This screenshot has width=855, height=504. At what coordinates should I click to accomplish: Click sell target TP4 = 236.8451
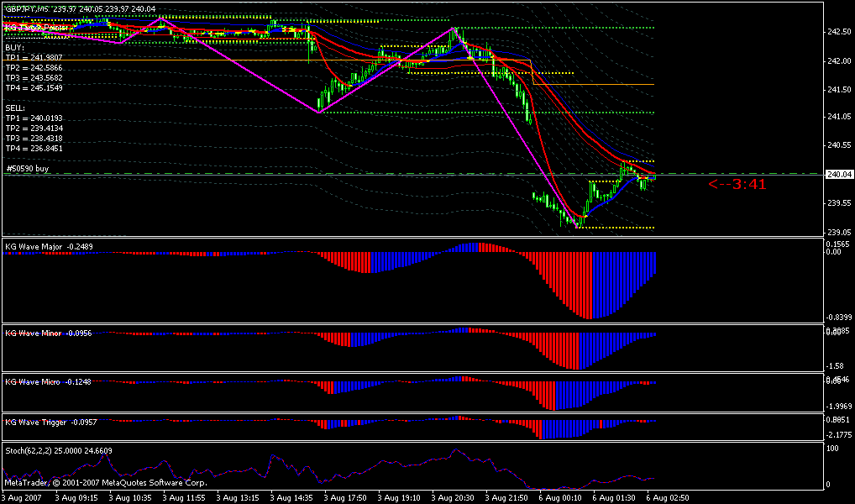34,149
